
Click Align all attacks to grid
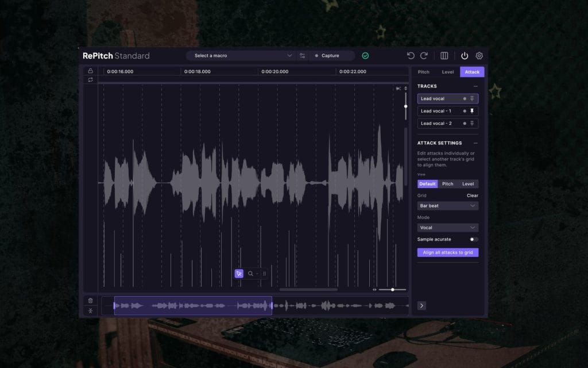click(447, 252)
